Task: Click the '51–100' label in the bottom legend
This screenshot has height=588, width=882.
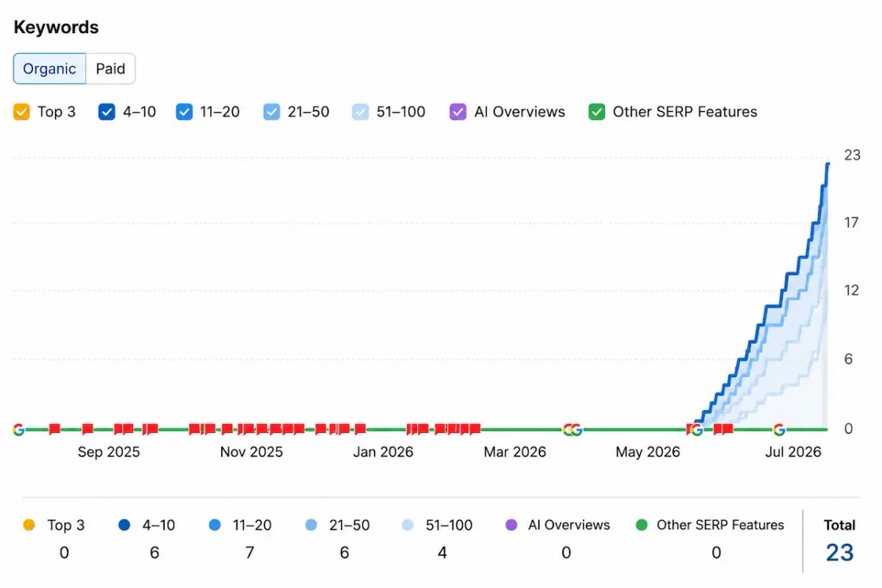Action: pos(449,526)
